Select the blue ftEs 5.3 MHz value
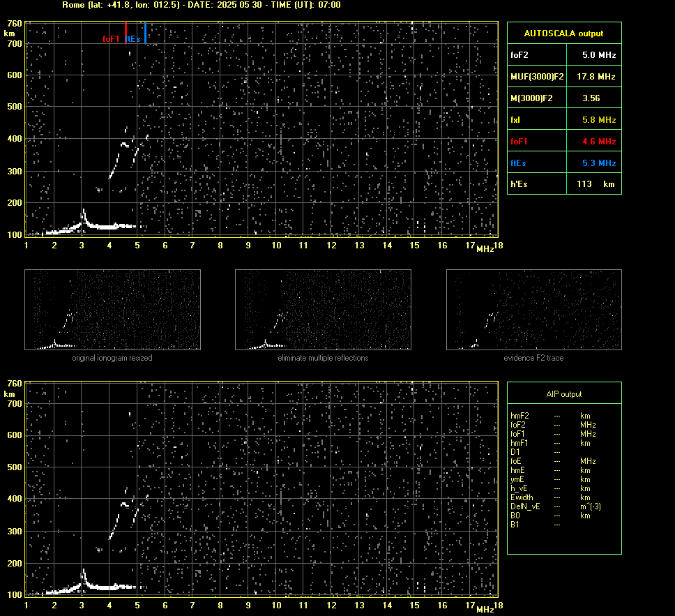The width and height of the screenshot is (675, 616). click(x=599, y=163)
